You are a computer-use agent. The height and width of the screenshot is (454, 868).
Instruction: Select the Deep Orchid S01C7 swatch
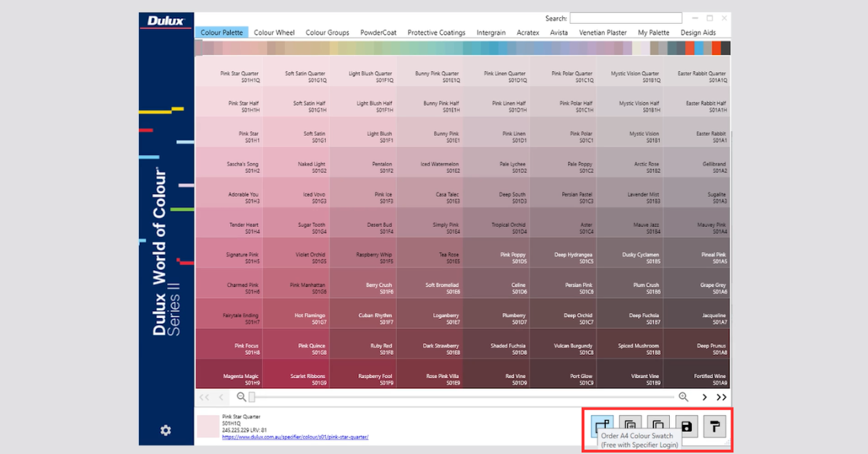tap(563, 314)
